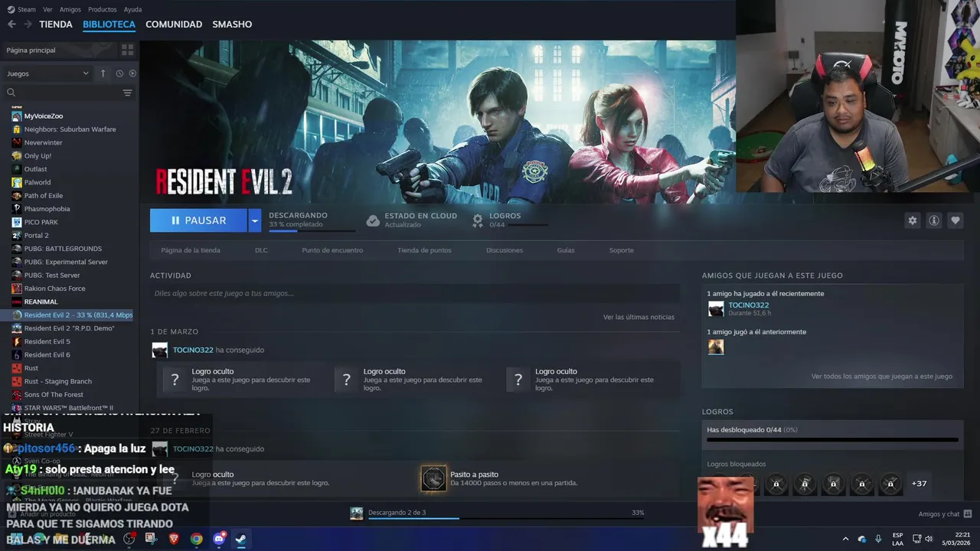Click the cloud status icon
Screen dimensions: 980x551
pyautogui.click(x=373, y=220)
